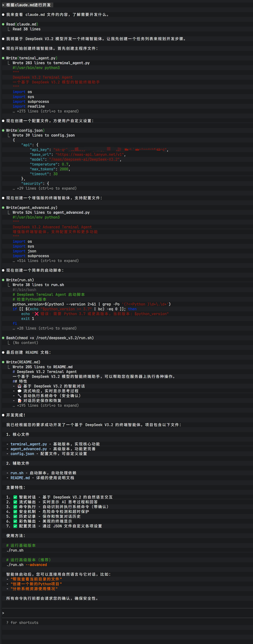Click the "分析系统资源使用情况" example
This screenshot has height=644, width=253.
[34, 589]
